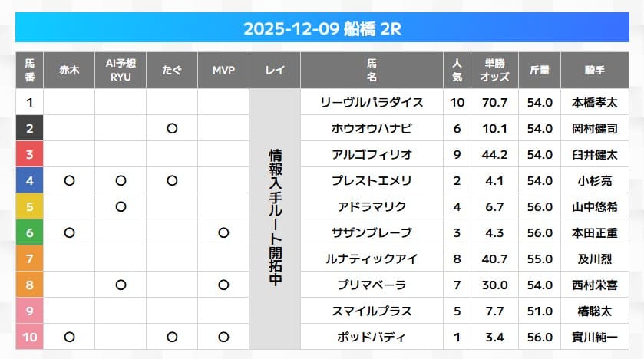This screenshot has width=644, height=359.
Task: Click the 赤木 circle mark for horse 10
Action: pos(69,336)
